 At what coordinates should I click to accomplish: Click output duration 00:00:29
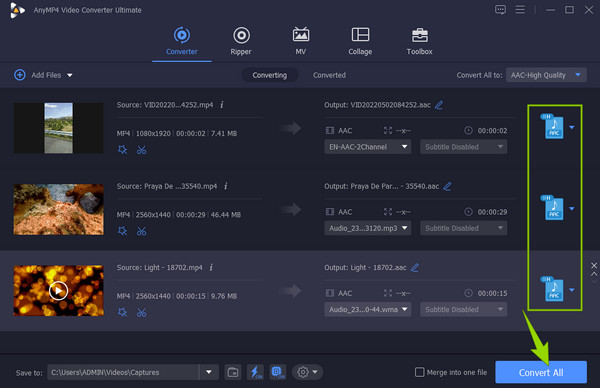pyautogui.click(x=492, y=212)
